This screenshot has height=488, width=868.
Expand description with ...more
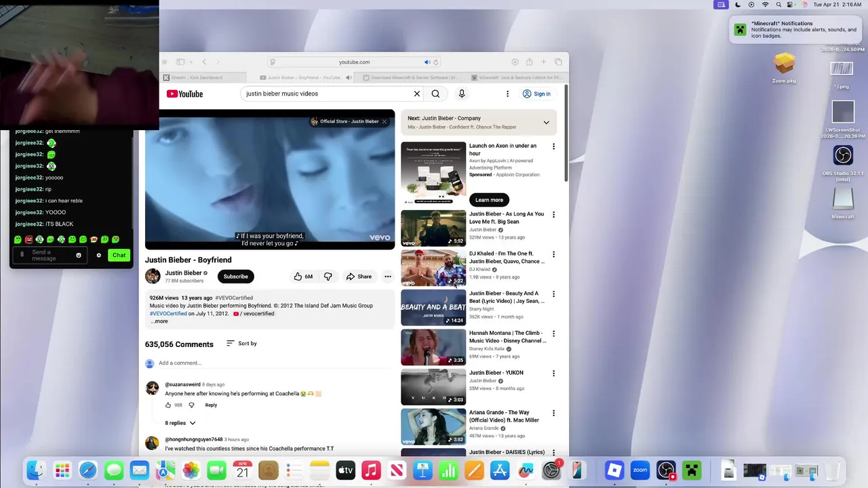[x=159, y=321]
